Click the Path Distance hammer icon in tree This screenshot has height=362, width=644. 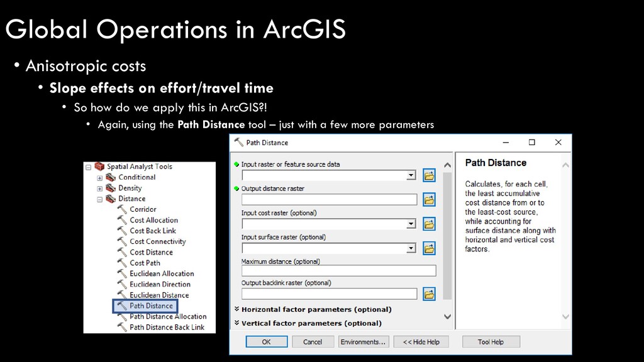coord(122,305)
